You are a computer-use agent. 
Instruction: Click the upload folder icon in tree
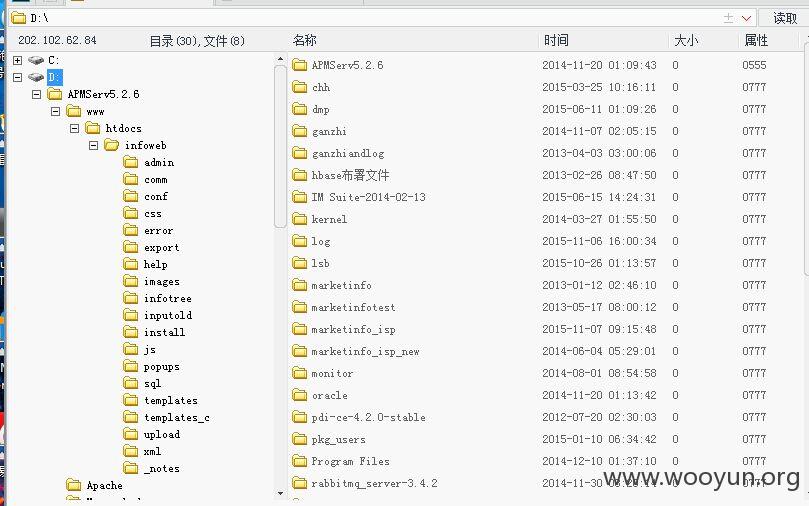coord(131,434)
